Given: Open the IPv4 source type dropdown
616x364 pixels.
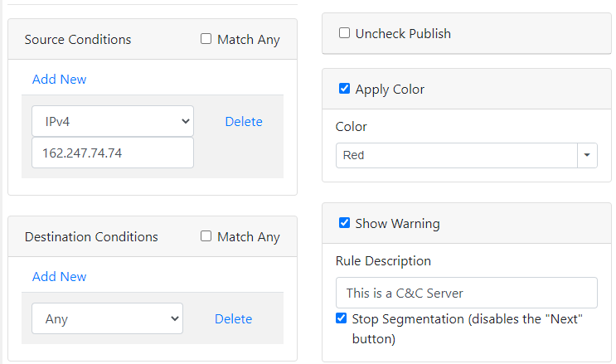Looking at the screenshot, I should click(x=113, y=121).
